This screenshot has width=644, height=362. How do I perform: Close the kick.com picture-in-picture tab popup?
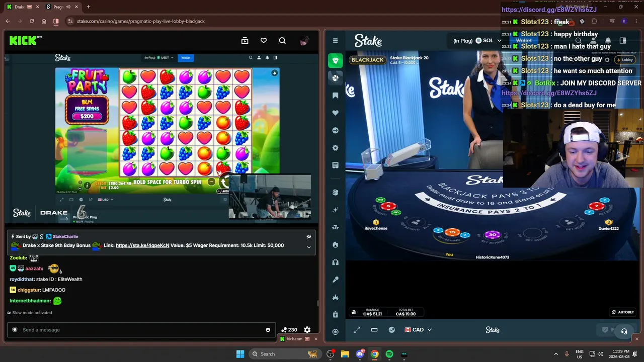[316, 339]
